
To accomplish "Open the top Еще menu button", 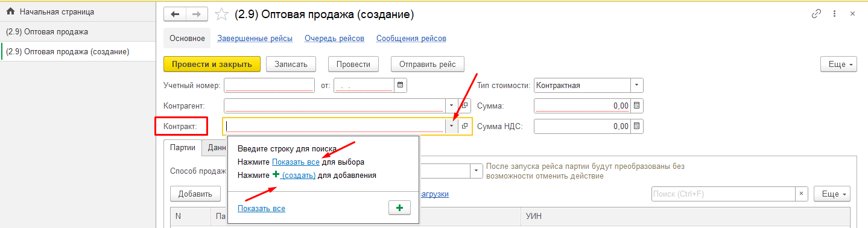I will coord(838,64).
